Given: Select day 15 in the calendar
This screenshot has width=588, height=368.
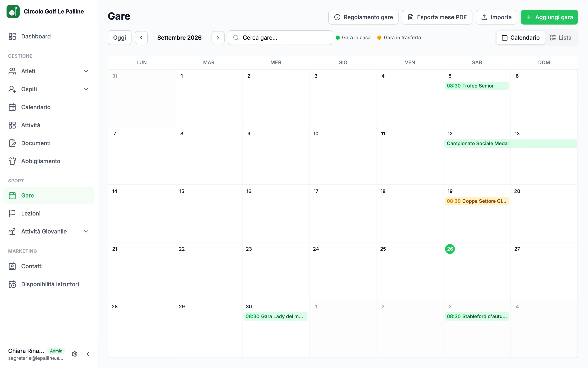Looking at the screenshot, I should pyautogui.click(x=182, y=191).
